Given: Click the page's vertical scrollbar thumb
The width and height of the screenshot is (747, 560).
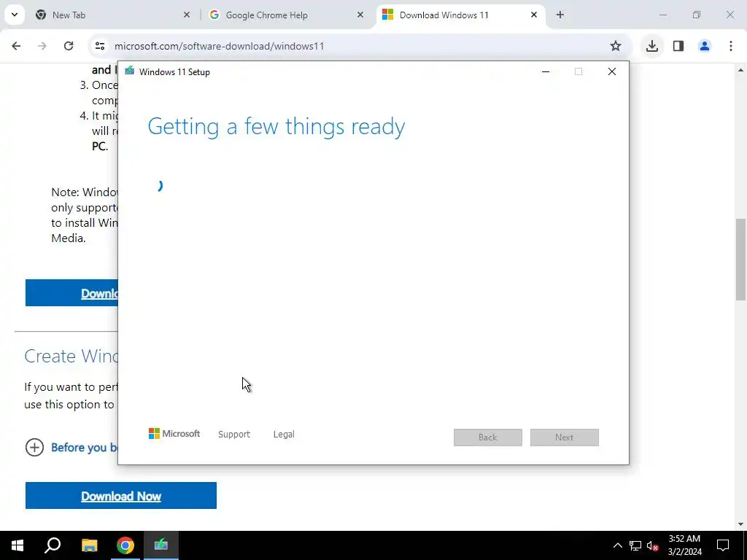Looking at the screenshot, I should [x=740, y=259].
